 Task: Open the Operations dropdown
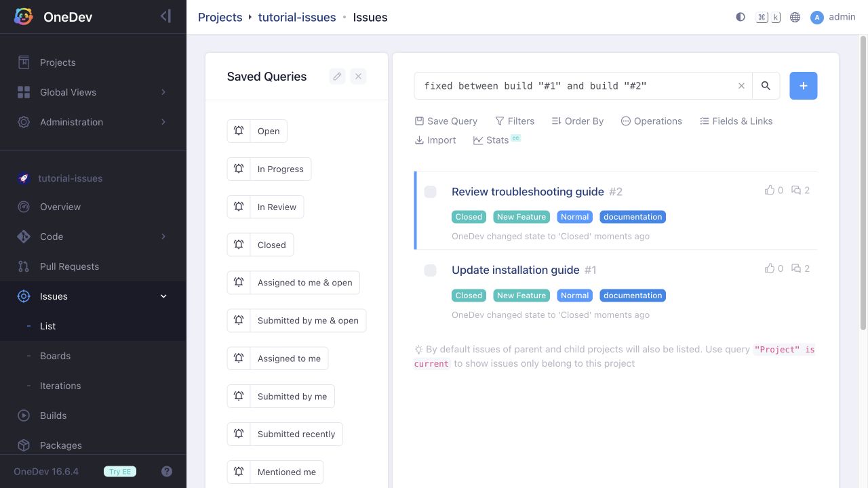click(652, 121)
